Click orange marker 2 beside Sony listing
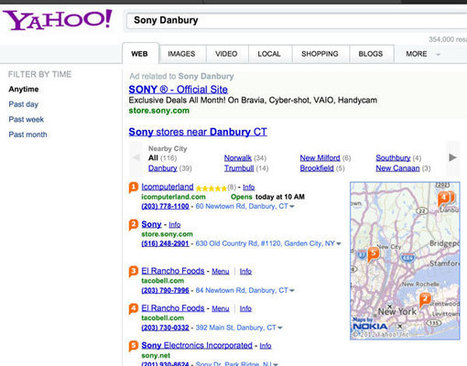 pyautogui.click(x=133, y=225)
